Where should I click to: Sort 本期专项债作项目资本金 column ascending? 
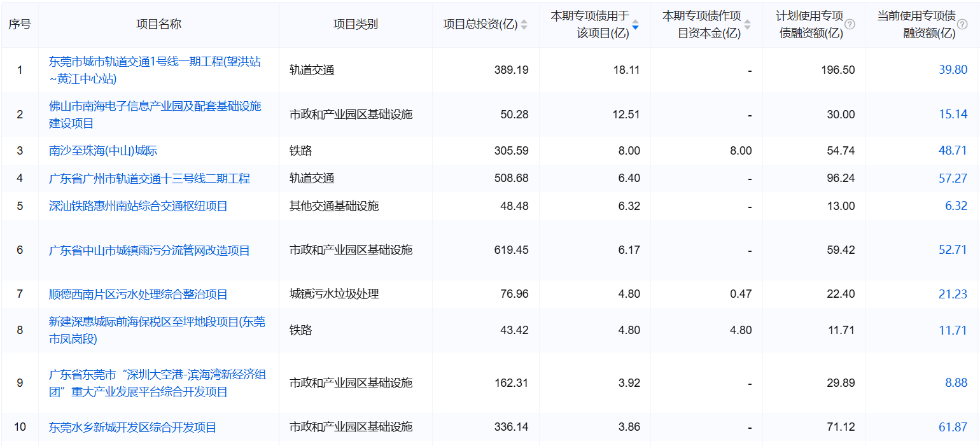pos(747,21)
